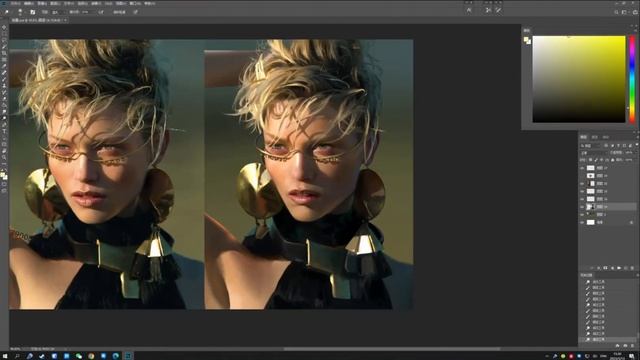
Task: Delete layer using the Layers panel trash icon
Action: [632, 268]
